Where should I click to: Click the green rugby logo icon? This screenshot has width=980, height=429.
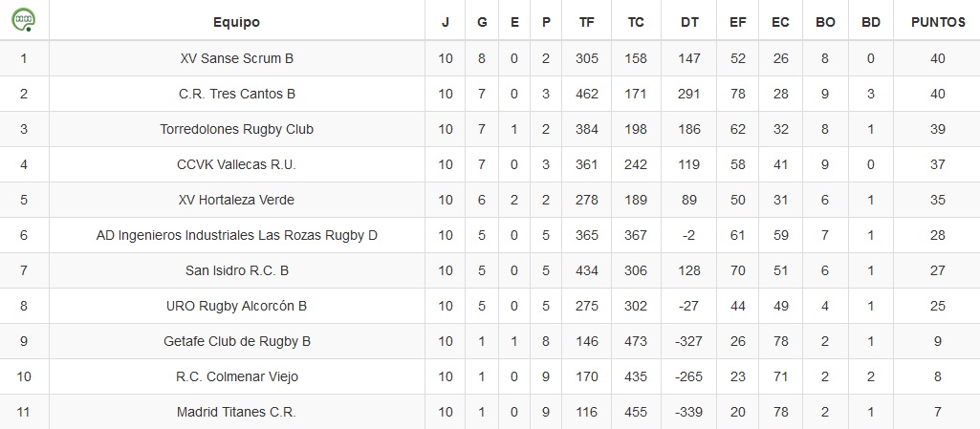(24, 21)
